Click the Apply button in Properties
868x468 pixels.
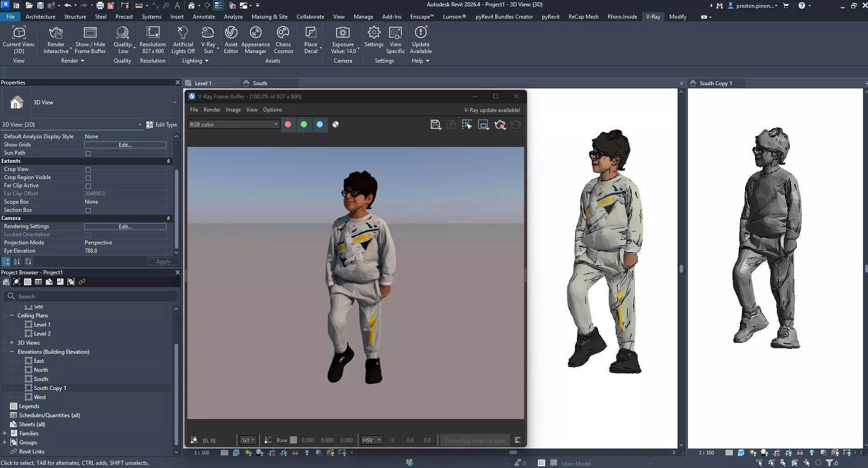coord(163,262)
